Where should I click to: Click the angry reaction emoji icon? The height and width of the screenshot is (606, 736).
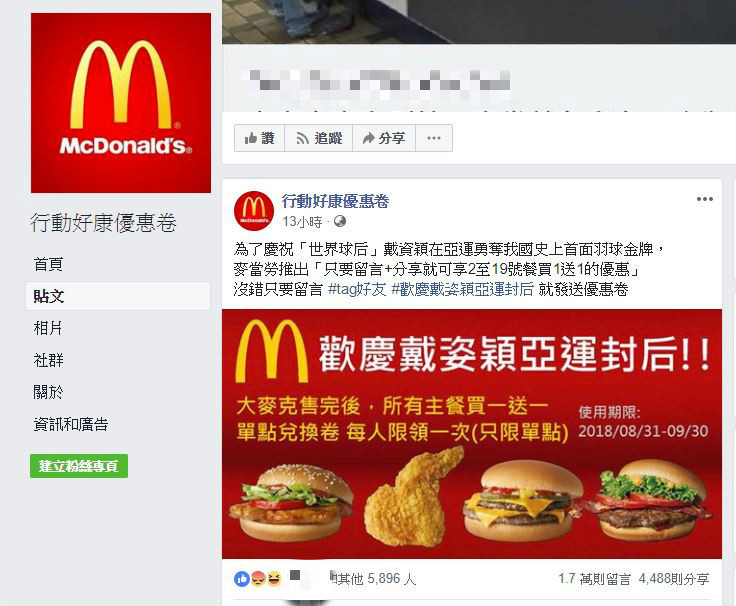click(258, 579)
